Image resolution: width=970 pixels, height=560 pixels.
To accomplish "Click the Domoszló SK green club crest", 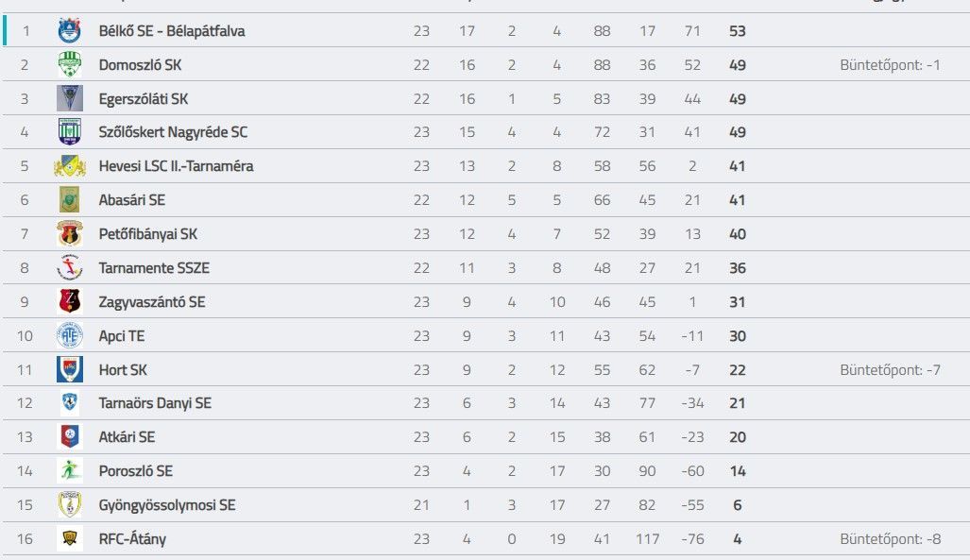I will click(69, 64).
